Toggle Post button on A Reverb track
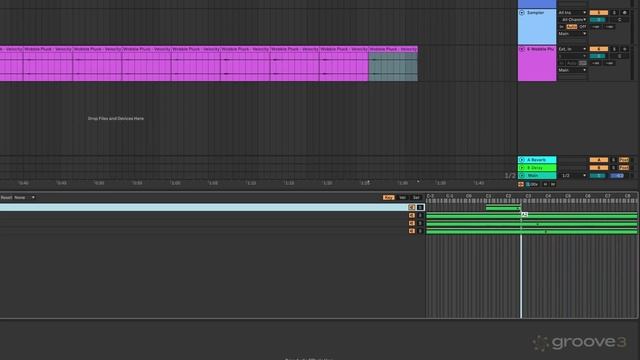640x360 pixels. coord(624,160)
